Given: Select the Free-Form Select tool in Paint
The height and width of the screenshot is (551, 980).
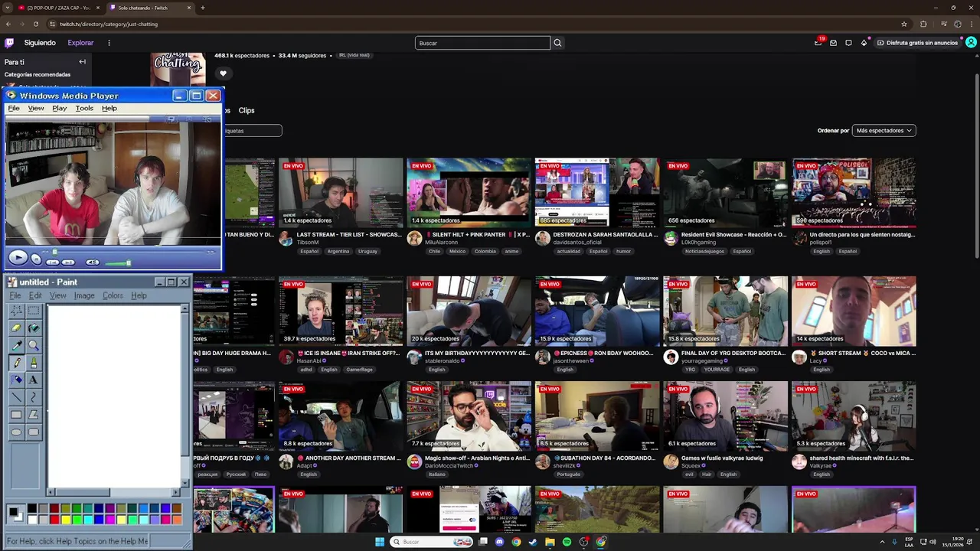Looking at the screenshot, I should tap(16, 311).
